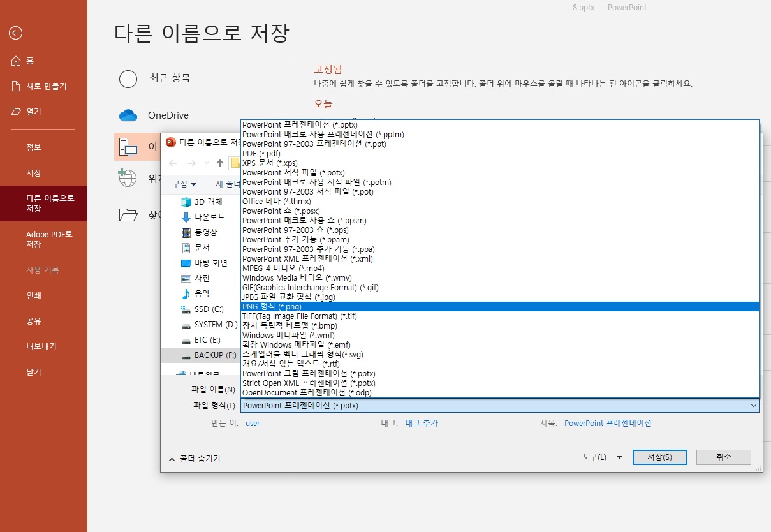
Task: Select 최근 항목 clock icon location
Action: coord(128,78)
